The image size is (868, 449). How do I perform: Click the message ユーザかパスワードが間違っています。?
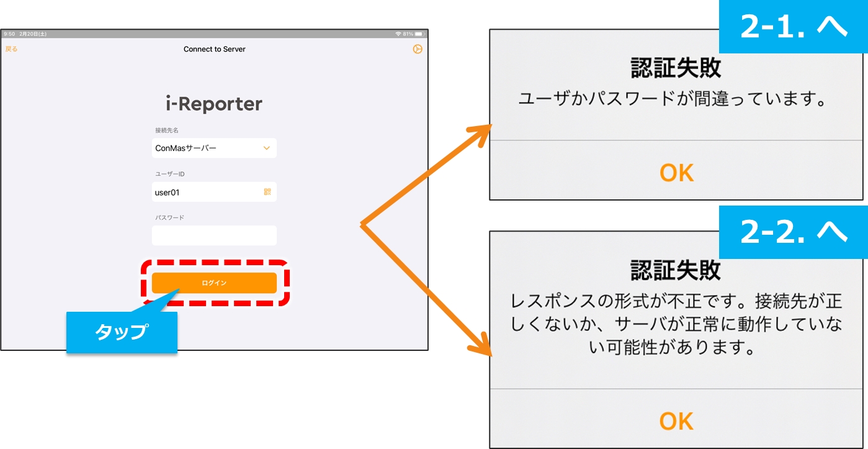click(674, 99)
